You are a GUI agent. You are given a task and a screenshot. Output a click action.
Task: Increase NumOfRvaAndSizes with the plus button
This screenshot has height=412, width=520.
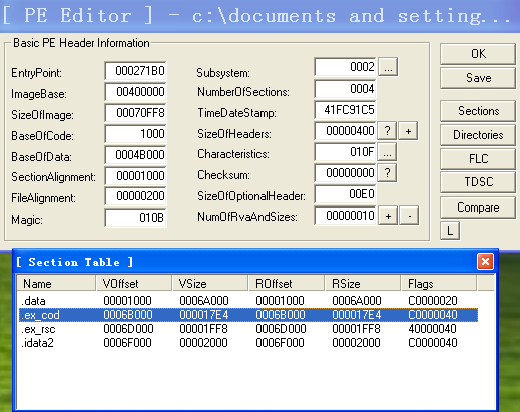tap(388, 216)
